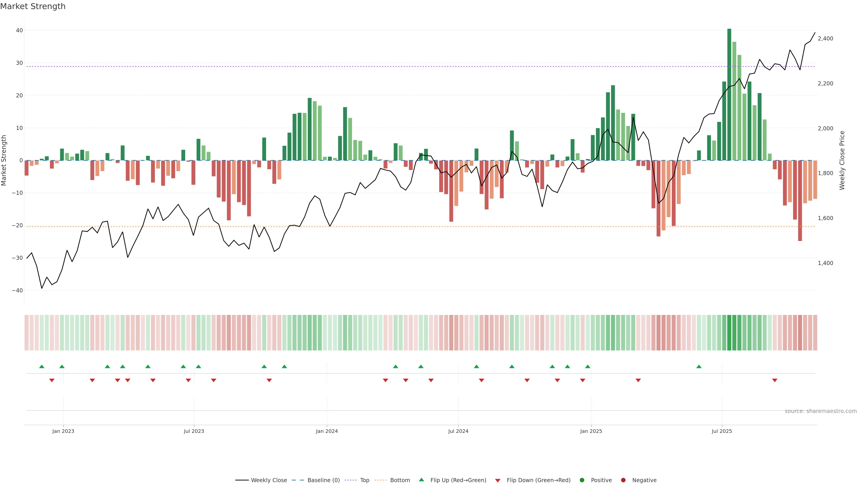The height and width of the screenshot is (488, 868).
Task: Click the last red flip-down triangle marker
Action: point(775,380)
